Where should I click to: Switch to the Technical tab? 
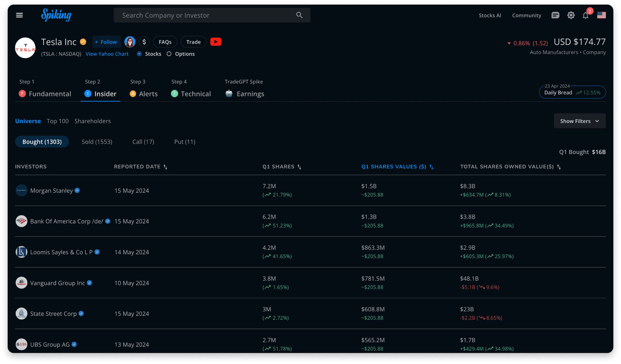(x=191, y=94)
